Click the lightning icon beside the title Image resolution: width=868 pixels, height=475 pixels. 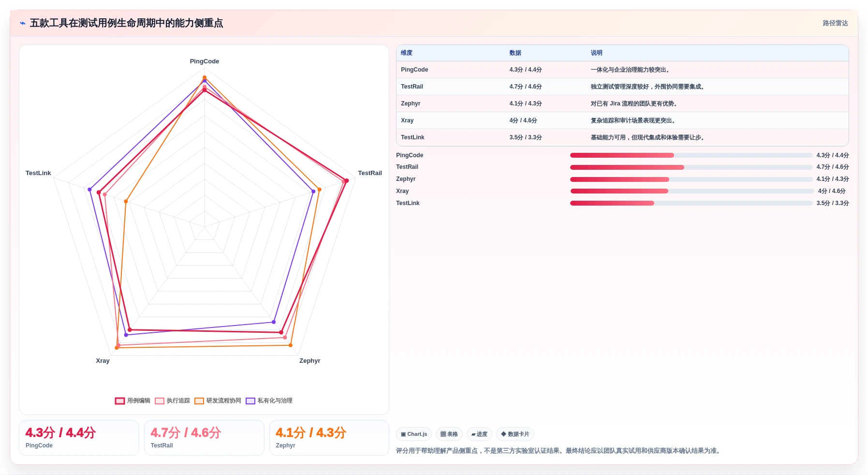tap(22, 23)
